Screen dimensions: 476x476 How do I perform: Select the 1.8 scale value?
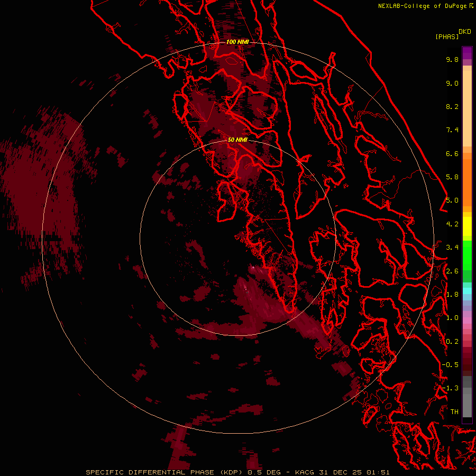pyautogui.click(x=452, y=295)
